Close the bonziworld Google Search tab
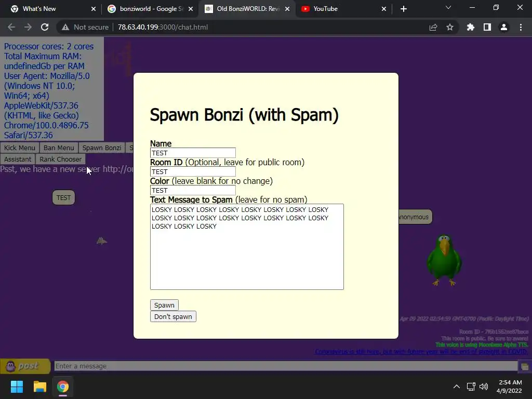Viewport: 532px width, 399px height. tap(191, 9)
